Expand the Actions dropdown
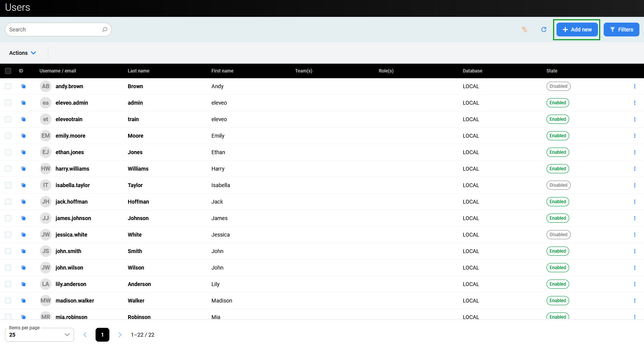The image size is (644, 347). pyautogui.click(x=23, y=53)
